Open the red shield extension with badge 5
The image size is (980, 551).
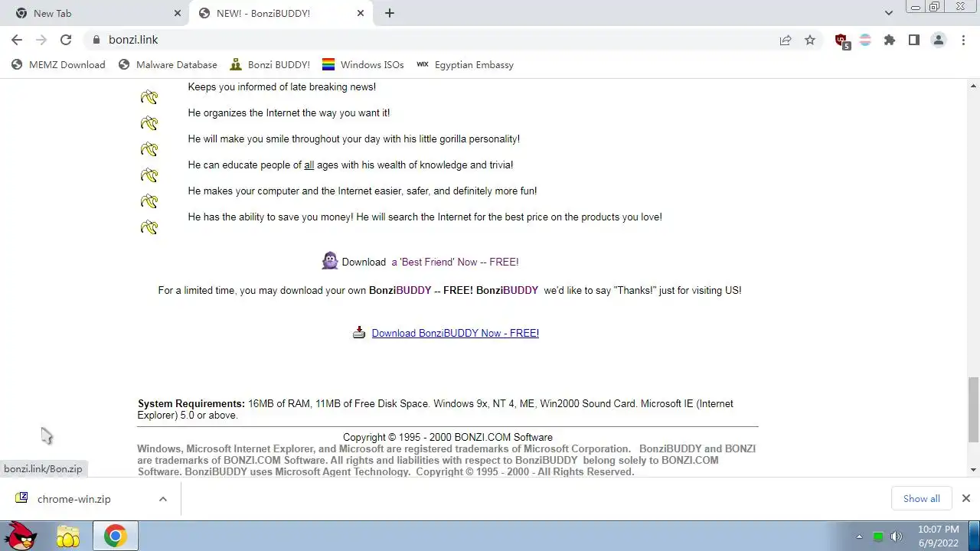(x=841, y=41)
